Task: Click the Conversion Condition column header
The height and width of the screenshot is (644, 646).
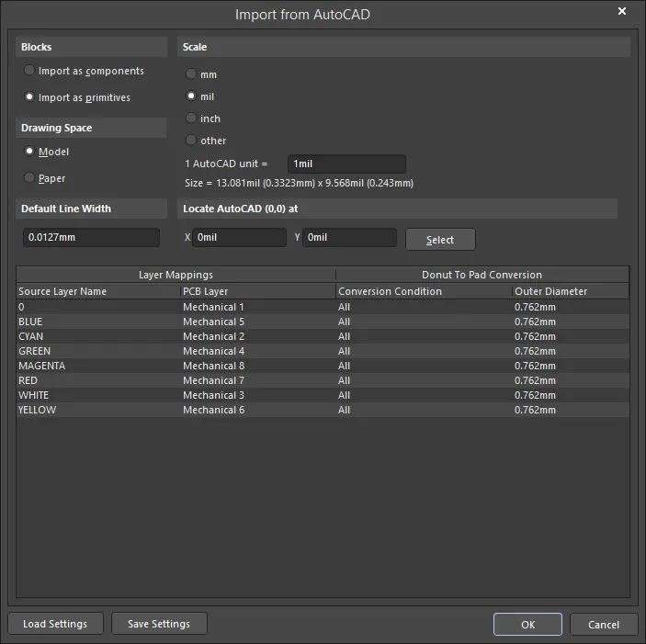Action: click(x=424, y=291)
